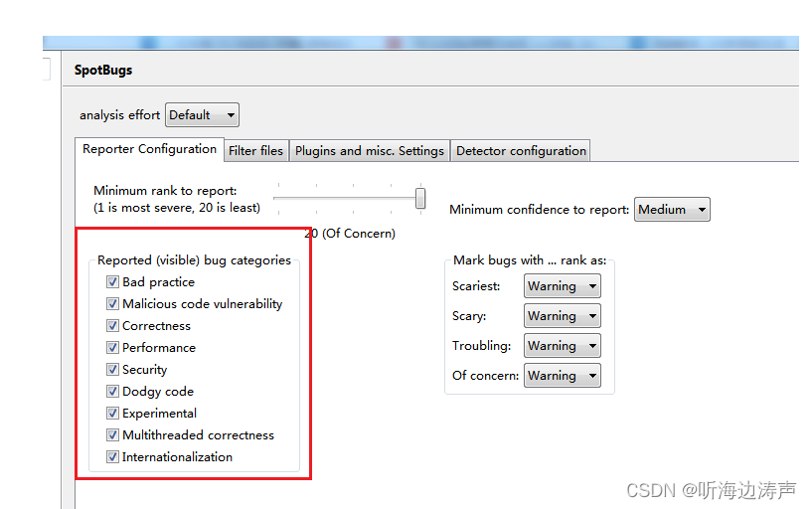Click the minimum rank slider handle
Screen dimensions: 812x509
click(x=420, y=198)
